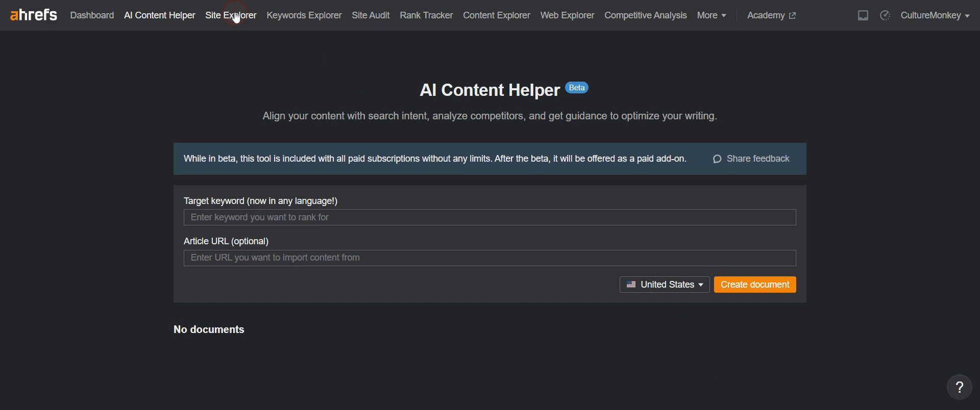The image size is (980, 410).
Task: Select AI Content Helper in navigation
Action: 160,15
